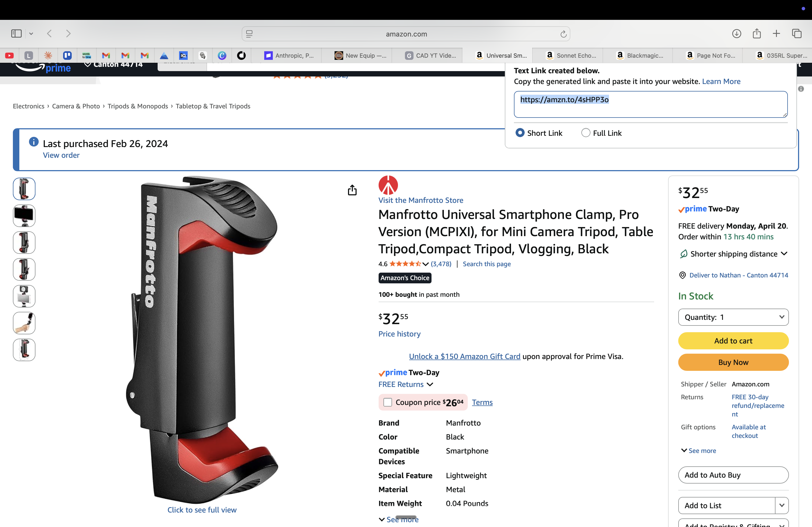
Task: Open the Trello pinned tab
Action: [67, 55]
